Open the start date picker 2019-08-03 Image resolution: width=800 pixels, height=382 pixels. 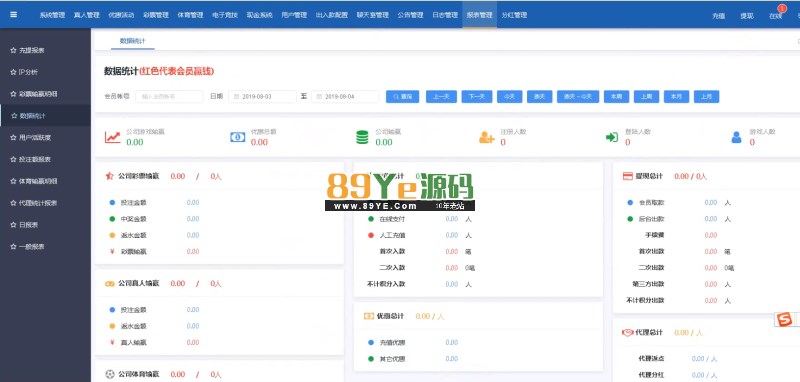click(x=262, y=96)
